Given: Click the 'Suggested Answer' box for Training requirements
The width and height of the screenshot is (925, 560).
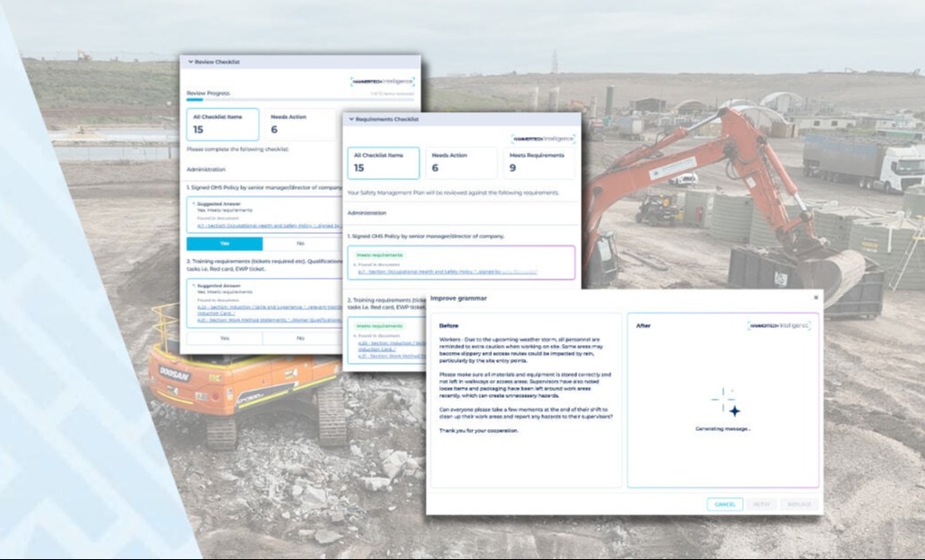Looking at the screenshot, I should [264, 304].
